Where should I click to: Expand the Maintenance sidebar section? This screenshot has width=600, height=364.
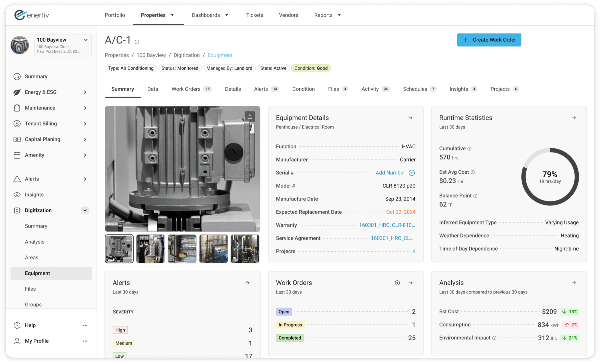[85, 108]
